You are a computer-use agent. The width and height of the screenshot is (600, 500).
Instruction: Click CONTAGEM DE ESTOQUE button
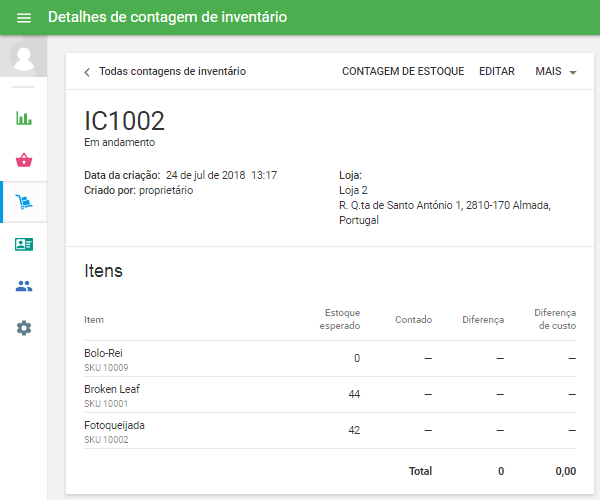click(x=403, y=72)
